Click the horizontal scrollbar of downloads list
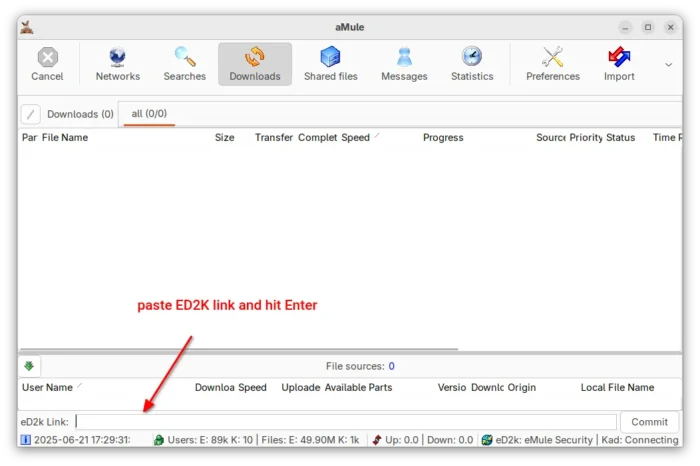Viewport: 700px width, 466px height. (239, 349)
